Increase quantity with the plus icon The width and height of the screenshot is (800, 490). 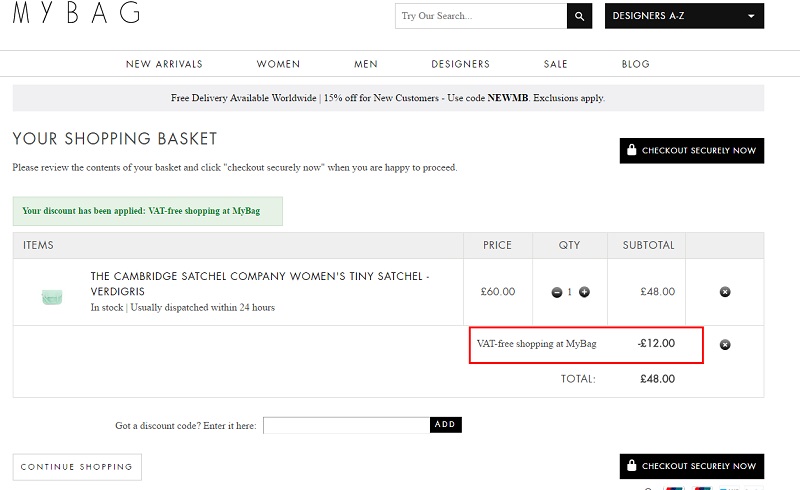tap(584, 292)
